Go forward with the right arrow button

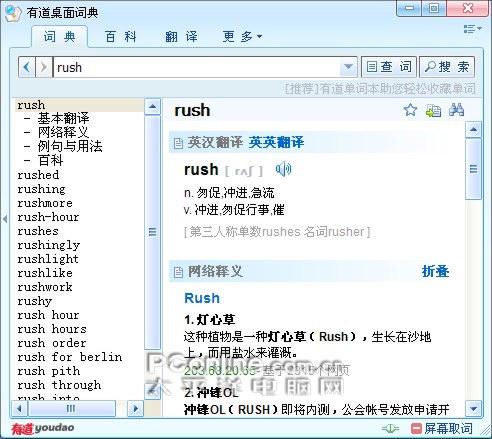[44, 67]
